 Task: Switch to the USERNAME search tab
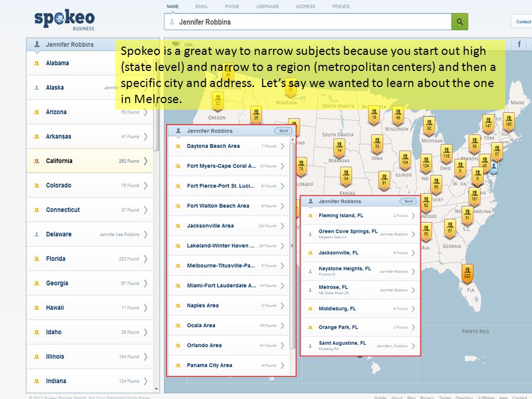[267, 7]
